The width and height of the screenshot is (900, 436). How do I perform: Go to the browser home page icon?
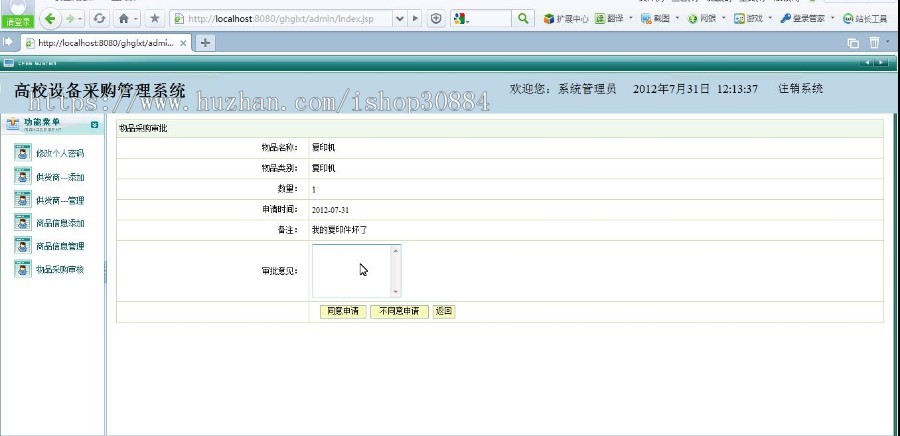(123, 18)
